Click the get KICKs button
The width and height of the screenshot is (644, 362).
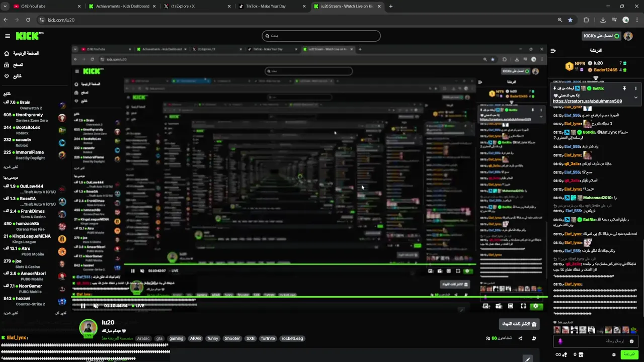tap(601, 36)
